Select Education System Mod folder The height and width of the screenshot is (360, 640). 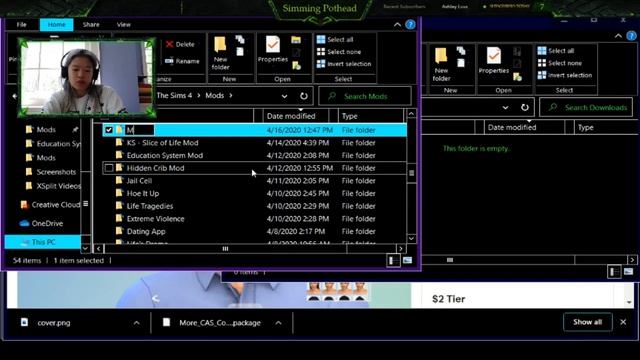pos(164,156)
